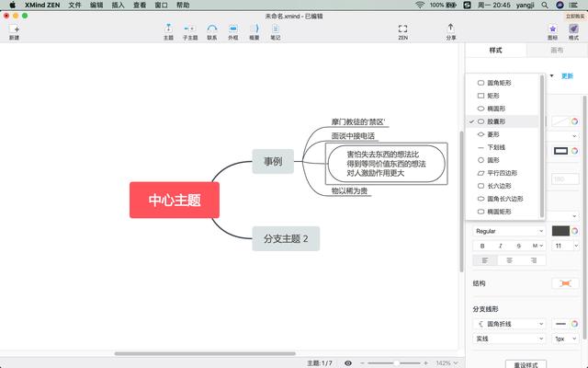Open the fill color wheel picker
This screenshot has height=368, width=588.
click(574, 121)
